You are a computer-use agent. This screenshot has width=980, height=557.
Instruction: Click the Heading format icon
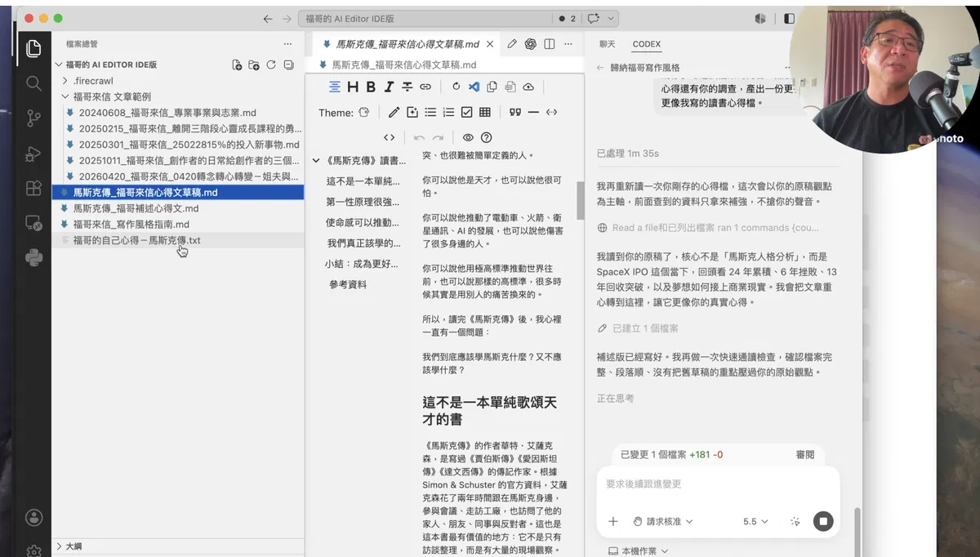tap(353, 87)
